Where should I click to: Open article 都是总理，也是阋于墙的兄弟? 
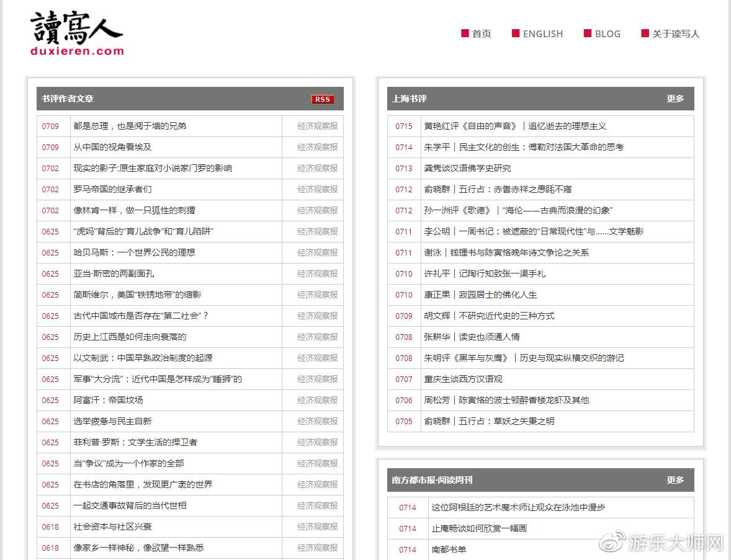tap(130, 127)
